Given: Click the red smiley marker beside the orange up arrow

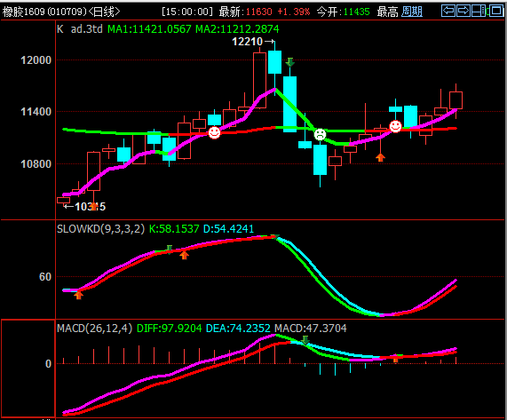Looking at the screenshot, I should (395, 126).
